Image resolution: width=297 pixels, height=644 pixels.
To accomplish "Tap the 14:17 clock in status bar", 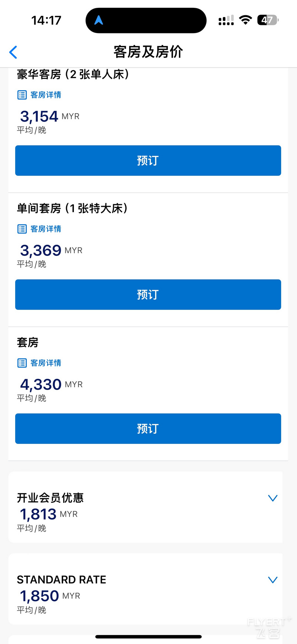I will pyautogui.click(x=46, y=20).
